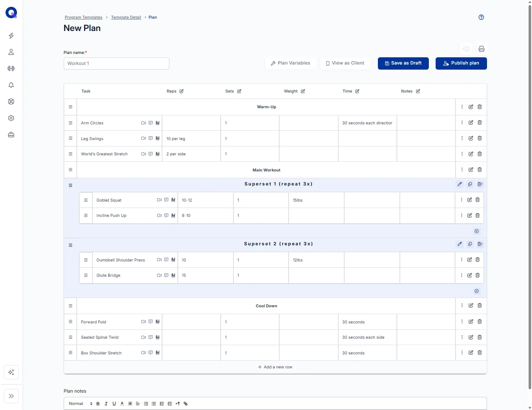Edit the Time column header

click(357, 91)
